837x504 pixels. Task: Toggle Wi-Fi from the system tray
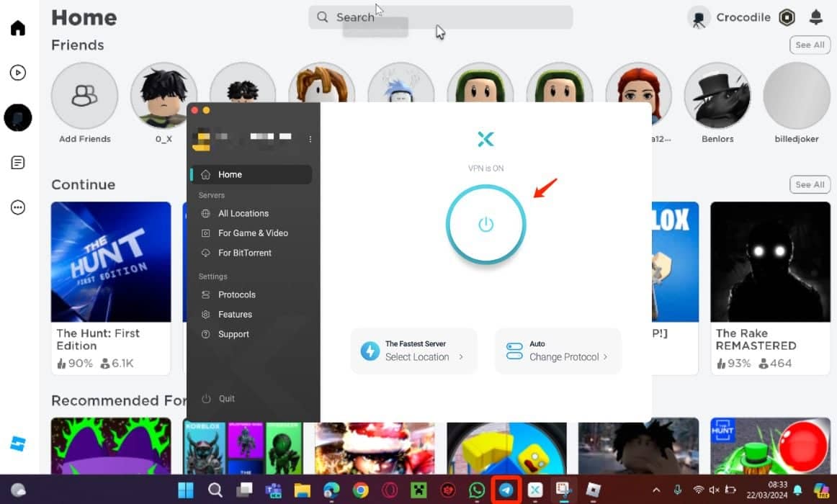[x=700, y=490]
